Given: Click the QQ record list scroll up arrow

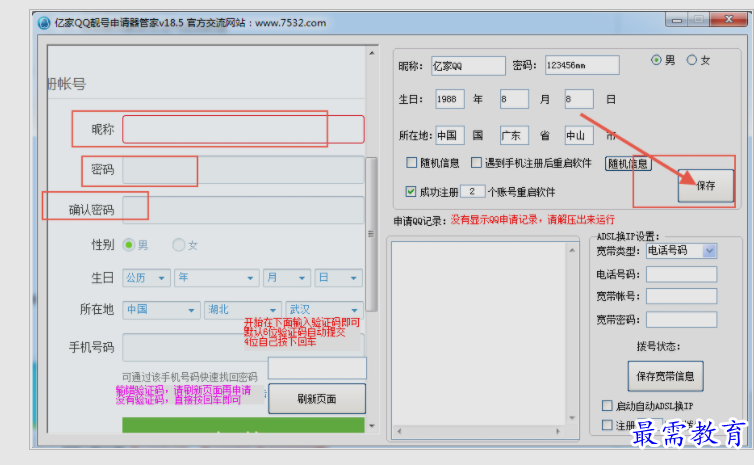Looking at the screenshot, I should [572, 250].
